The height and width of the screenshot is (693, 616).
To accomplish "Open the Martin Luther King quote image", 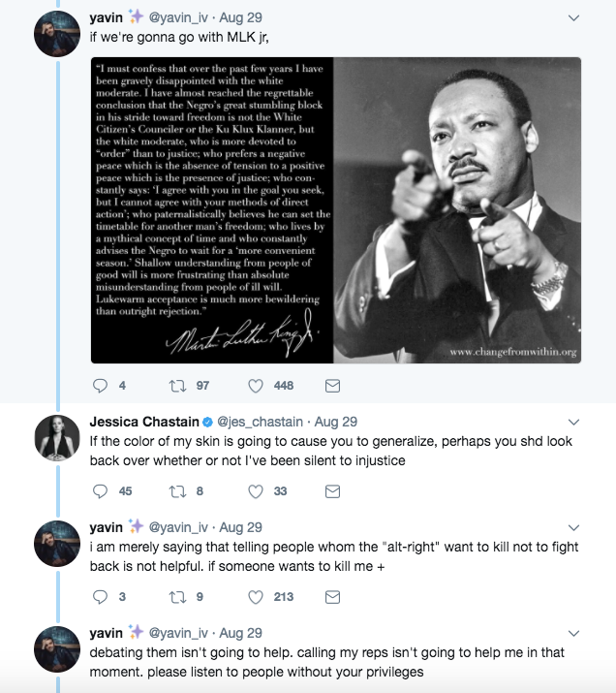I will [x=336, y=210].
